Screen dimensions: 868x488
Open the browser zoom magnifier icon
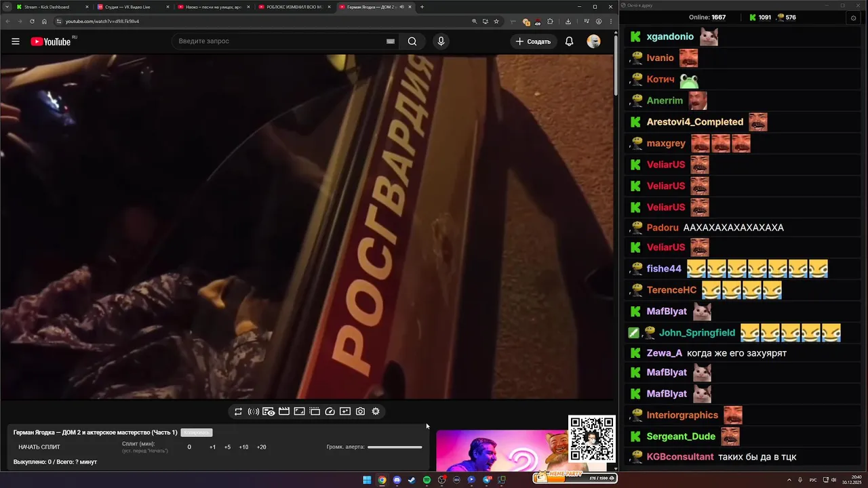click(474, 21)
